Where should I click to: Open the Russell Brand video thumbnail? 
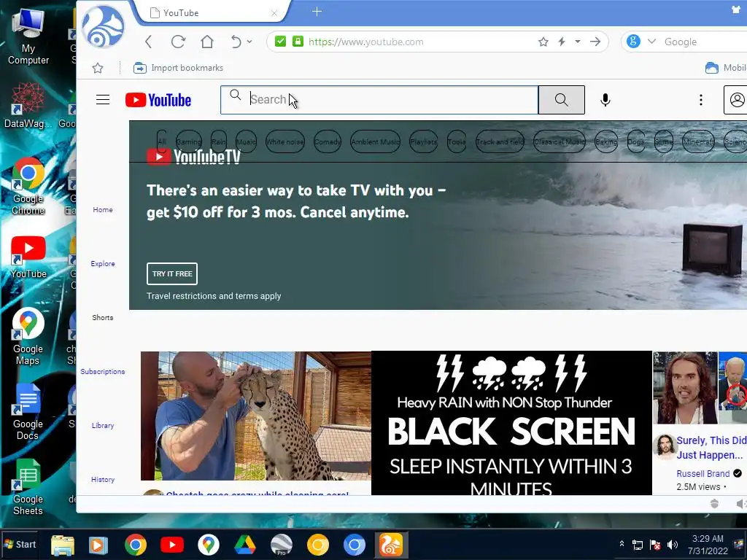tap(700, 388)
